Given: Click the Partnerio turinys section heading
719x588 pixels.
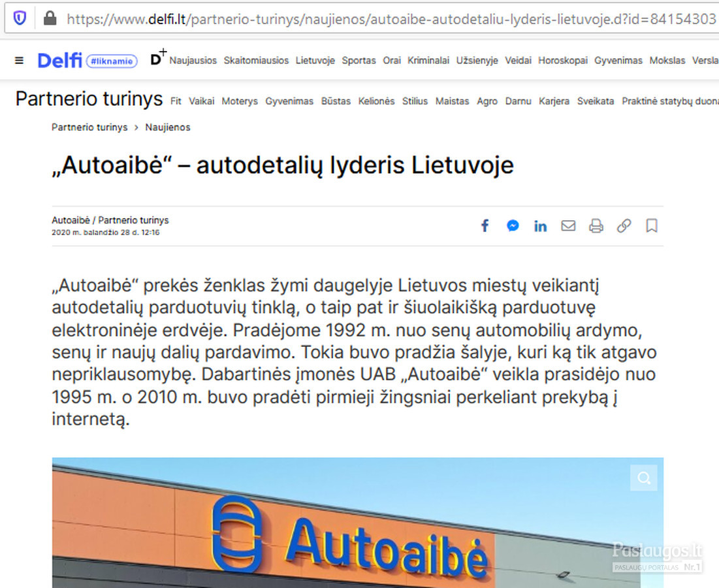Looking at the screenshot, I should pyautogui.click(x=89, y=99).
